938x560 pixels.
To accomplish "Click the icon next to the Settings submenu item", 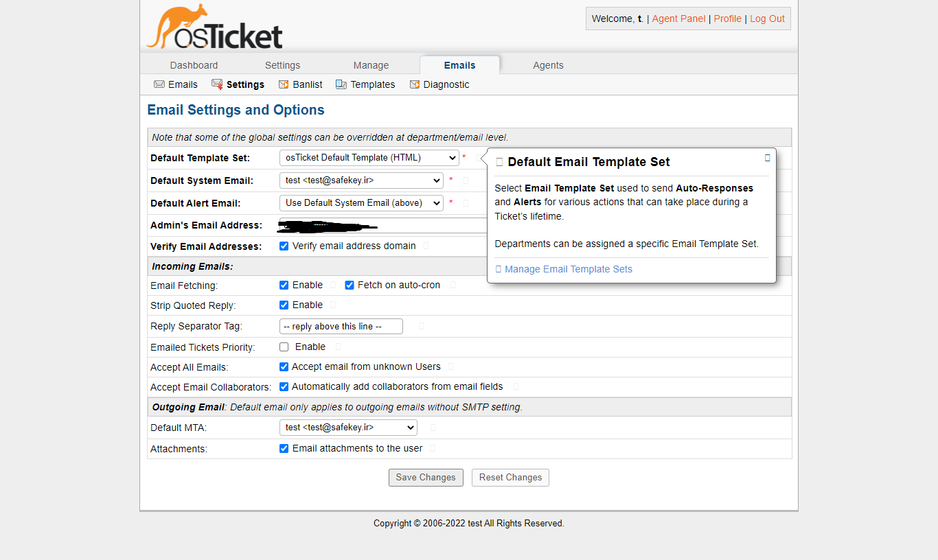I will (217, 84).
